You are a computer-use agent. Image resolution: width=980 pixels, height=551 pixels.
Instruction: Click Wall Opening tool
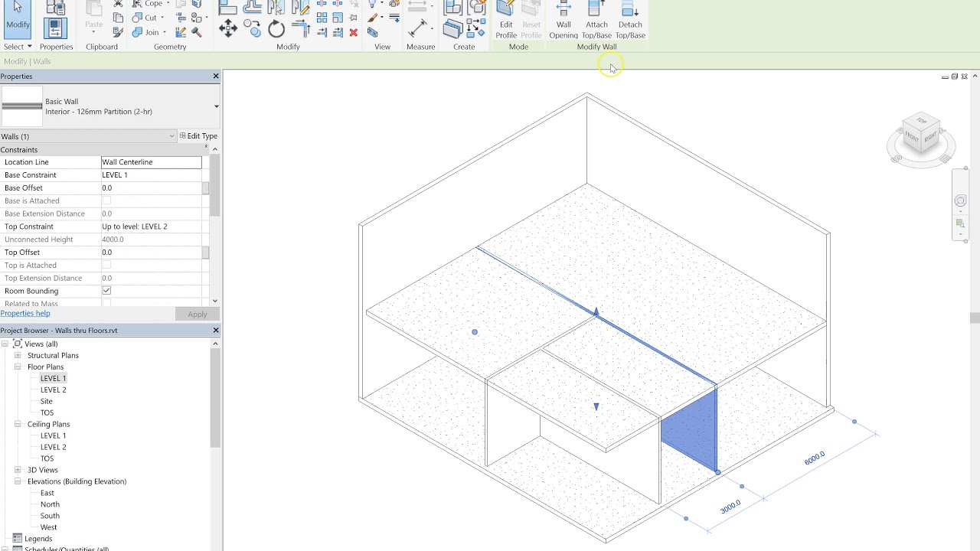tap(563, 21)
